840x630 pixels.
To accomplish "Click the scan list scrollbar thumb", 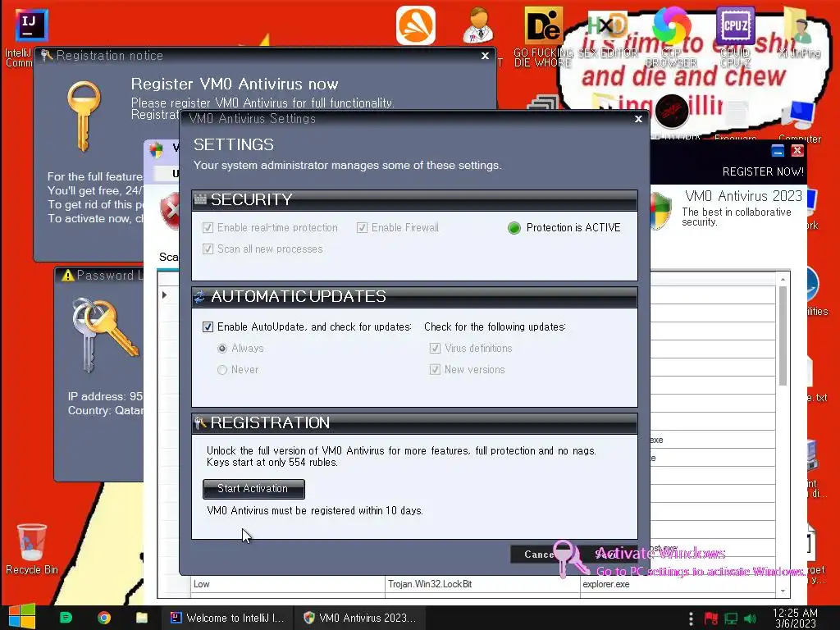I will click(783, 336).
